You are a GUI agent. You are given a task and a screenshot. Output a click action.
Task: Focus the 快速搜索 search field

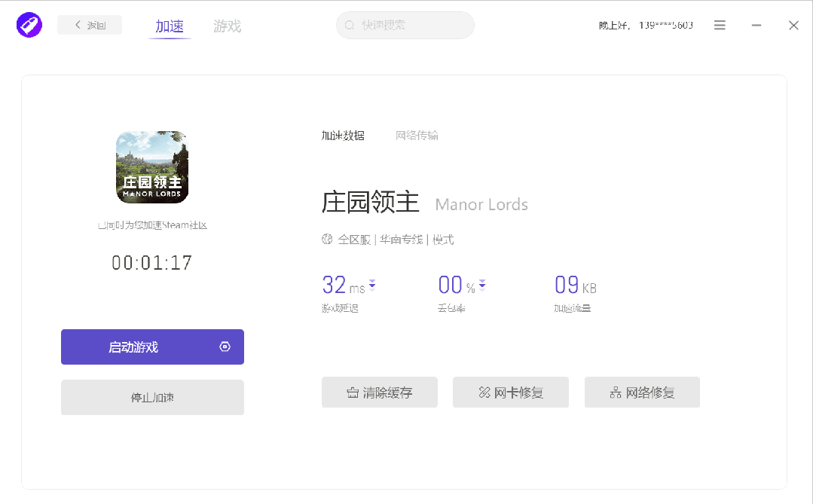tap(411, 26)
